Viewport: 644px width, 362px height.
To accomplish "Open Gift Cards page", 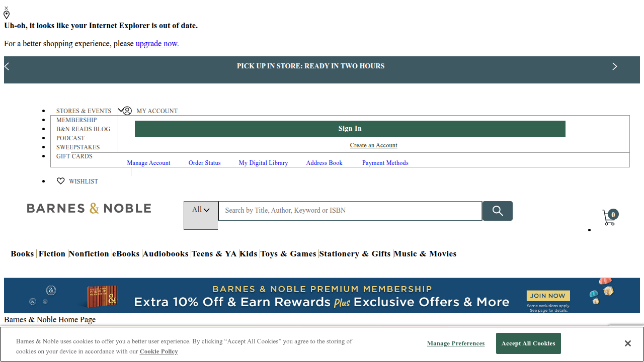I will tap(74, 156).
